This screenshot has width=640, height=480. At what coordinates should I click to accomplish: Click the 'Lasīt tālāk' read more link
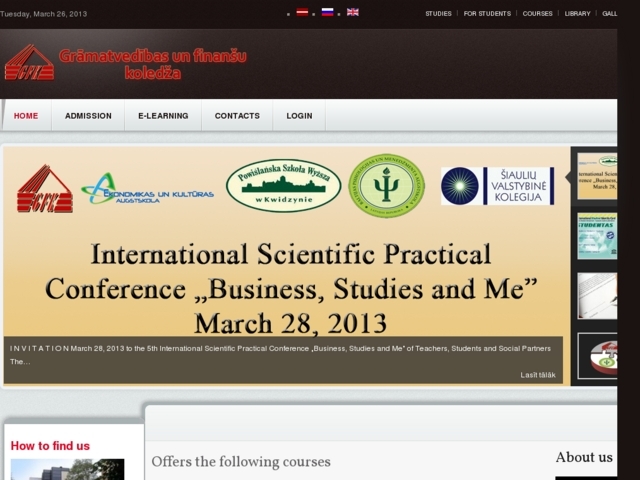coord(537,375)
